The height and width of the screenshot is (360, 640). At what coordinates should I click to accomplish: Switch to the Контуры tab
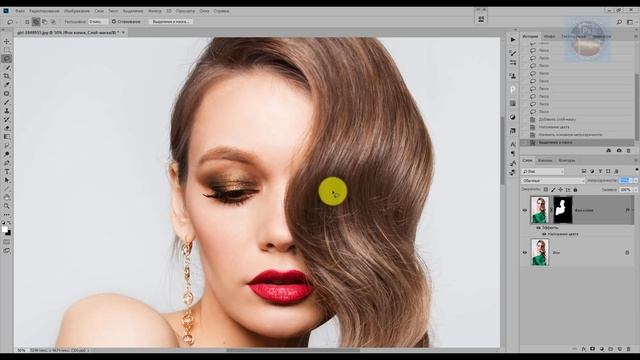click(x=567, y=160)
